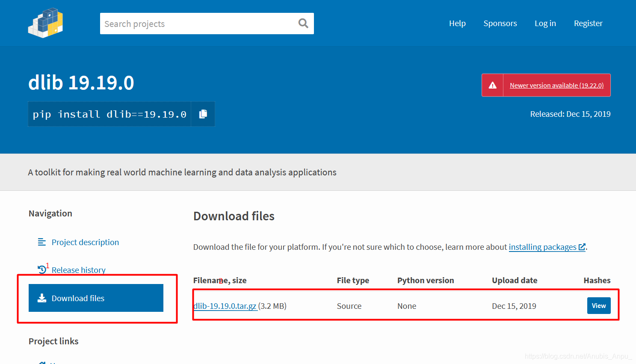Go to the Sponsors page
The image size is (636, 364).
click(x=500, y=24)
